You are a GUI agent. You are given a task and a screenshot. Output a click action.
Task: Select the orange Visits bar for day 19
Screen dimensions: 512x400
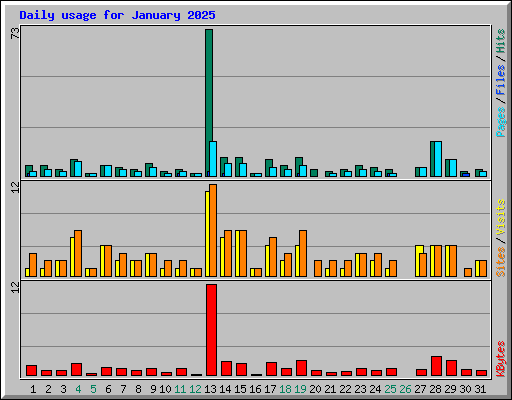(303, 253)
